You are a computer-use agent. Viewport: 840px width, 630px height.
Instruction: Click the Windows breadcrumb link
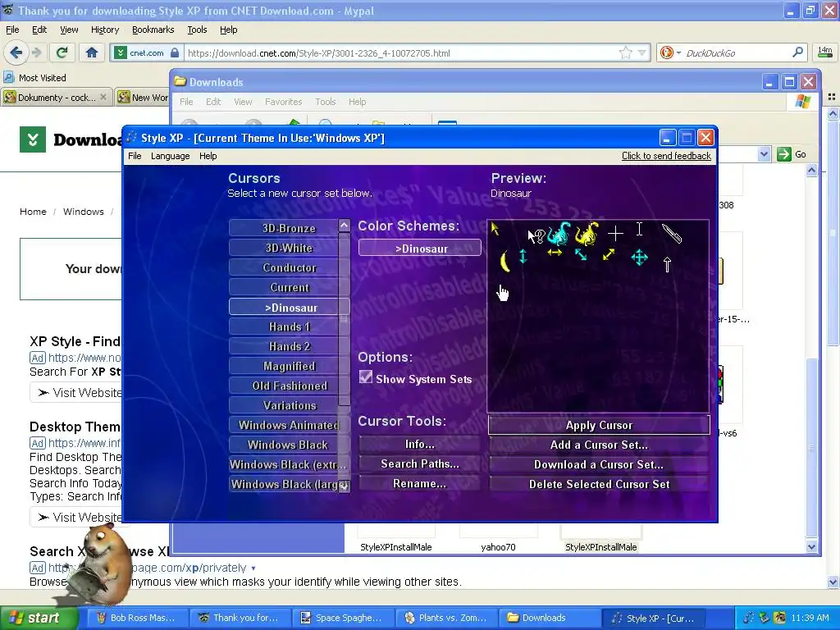click(x=84, y=212)
